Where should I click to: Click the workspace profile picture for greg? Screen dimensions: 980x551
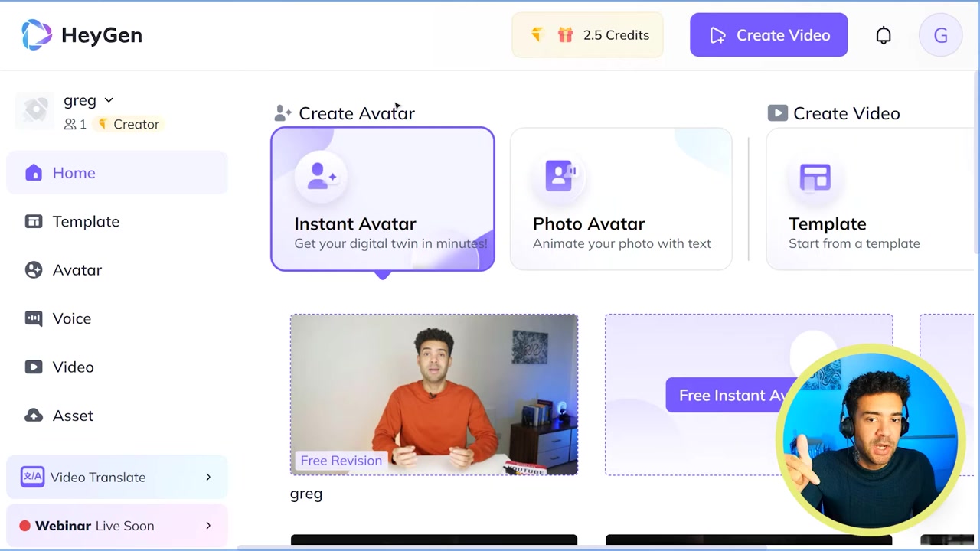pos(35,111)
